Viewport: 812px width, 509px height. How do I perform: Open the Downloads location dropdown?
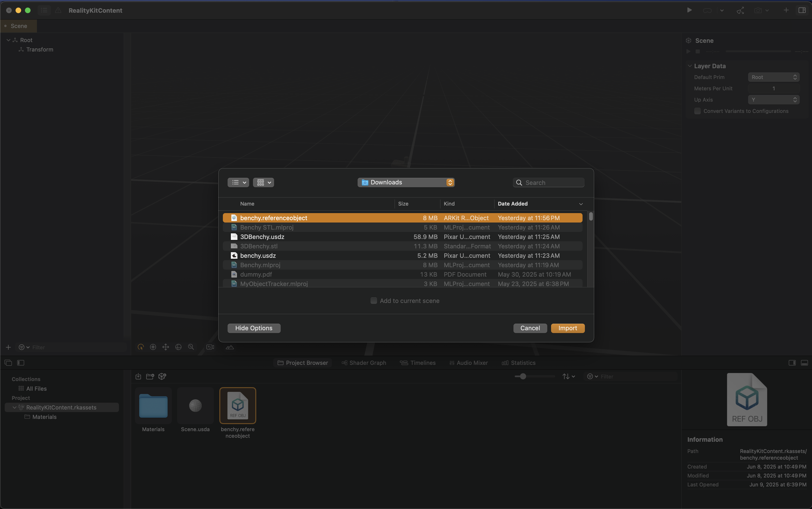click(x=406, y=183)
